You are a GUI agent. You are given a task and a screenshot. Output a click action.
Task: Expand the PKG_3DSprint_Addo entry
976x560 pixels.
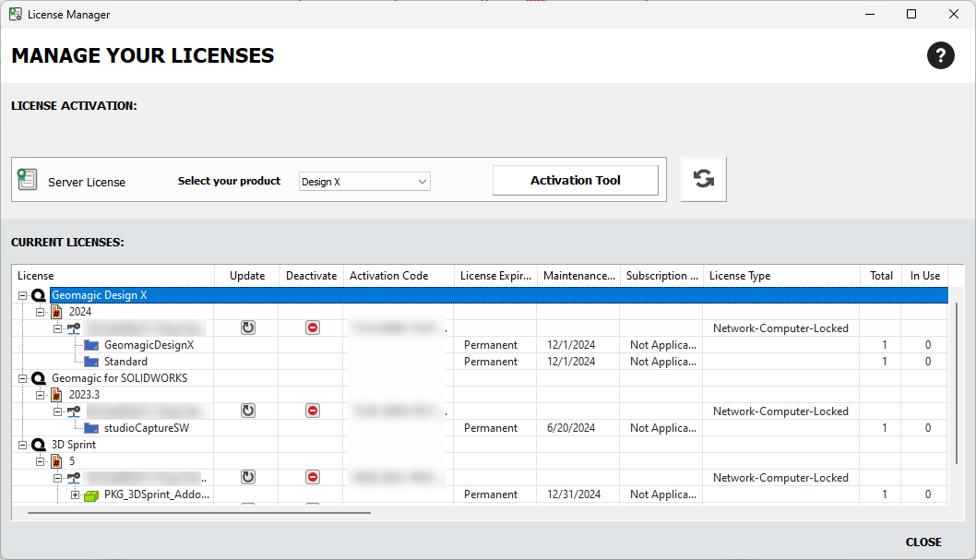tap(77, 494)
